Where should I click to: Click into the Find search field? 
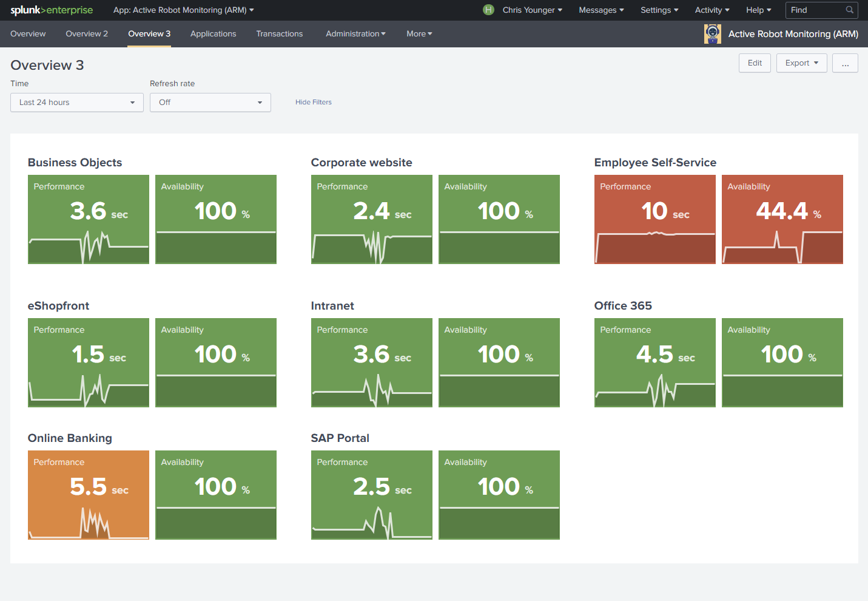click(x=815, y=10)
